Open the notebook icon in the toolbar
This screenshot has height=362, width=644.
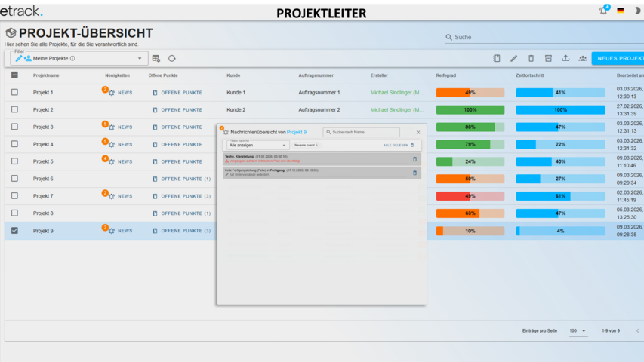(x=497, y=58)
